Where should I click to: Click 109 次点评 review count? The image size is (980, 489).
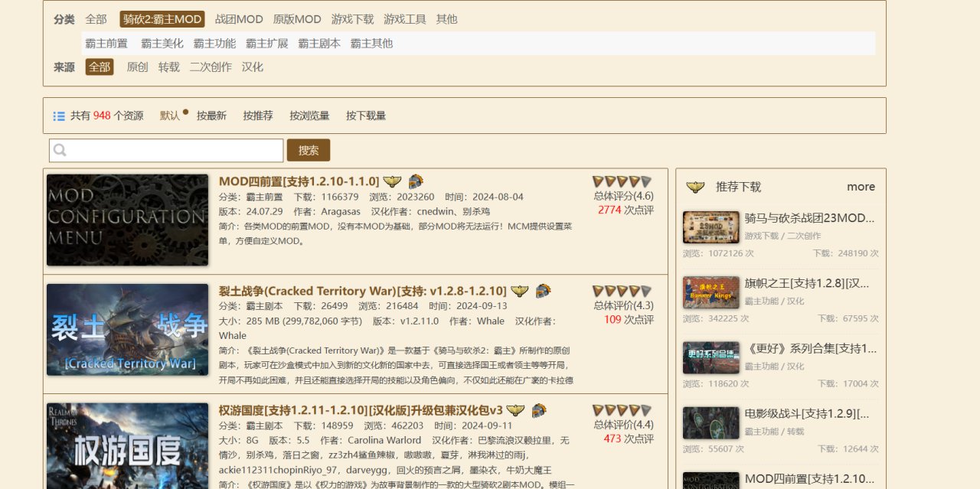(629, 319)
